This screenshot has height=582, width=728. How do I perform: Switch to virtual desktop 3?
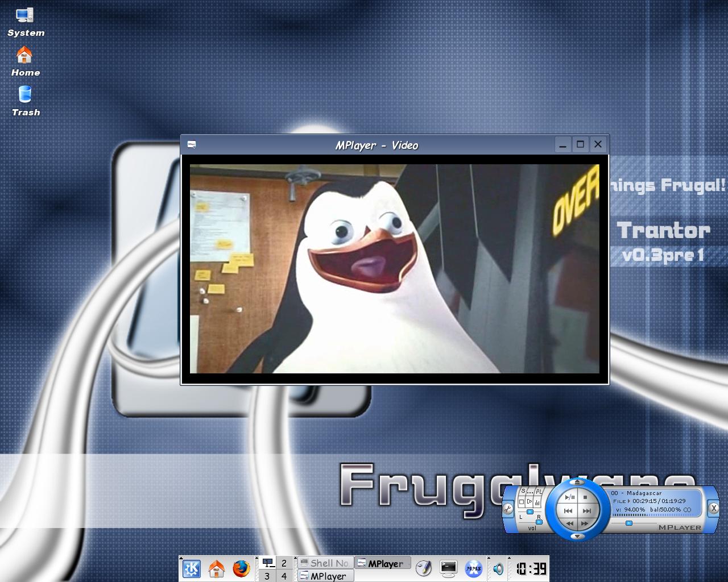click(x=267, y=575)
